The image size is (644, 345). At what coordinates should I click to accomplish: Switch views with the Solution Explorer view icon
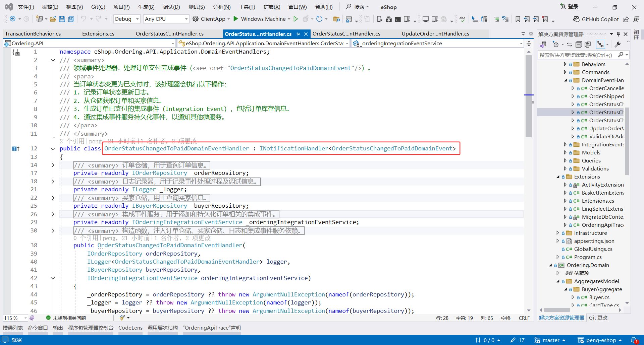[x=543, y=45]
